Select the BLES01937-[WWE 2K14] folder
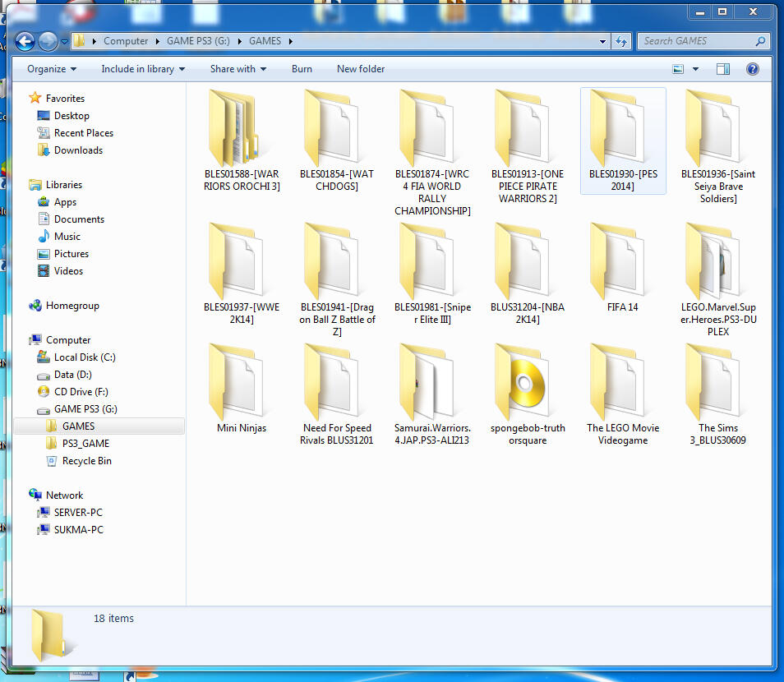 (x=242, y=274)
